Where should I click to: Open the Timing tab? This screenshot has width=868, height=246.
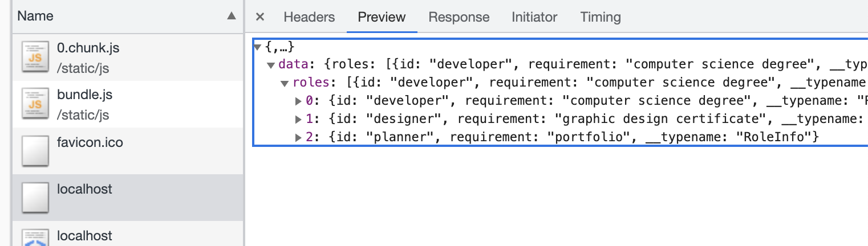point(601,17)
